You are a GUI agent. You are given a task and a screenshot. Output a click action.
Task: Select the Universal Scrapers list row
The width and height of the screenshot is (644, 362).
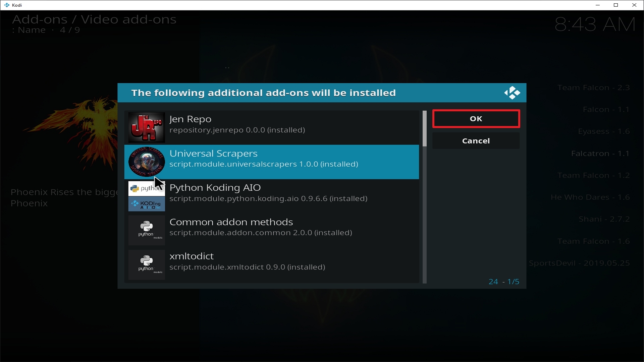272,162
